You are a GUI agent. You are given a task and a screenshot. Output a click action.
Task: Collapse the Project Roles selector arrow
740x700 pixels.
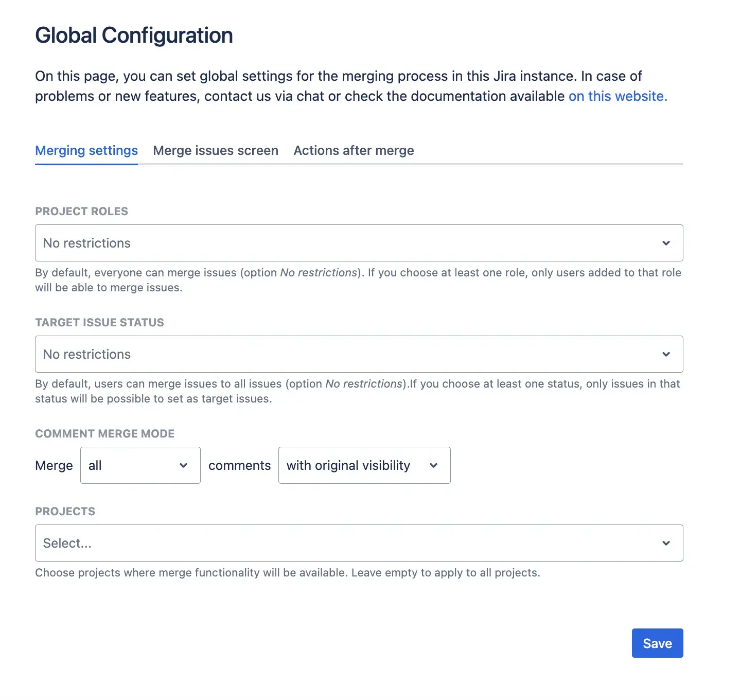coord(666,243)
